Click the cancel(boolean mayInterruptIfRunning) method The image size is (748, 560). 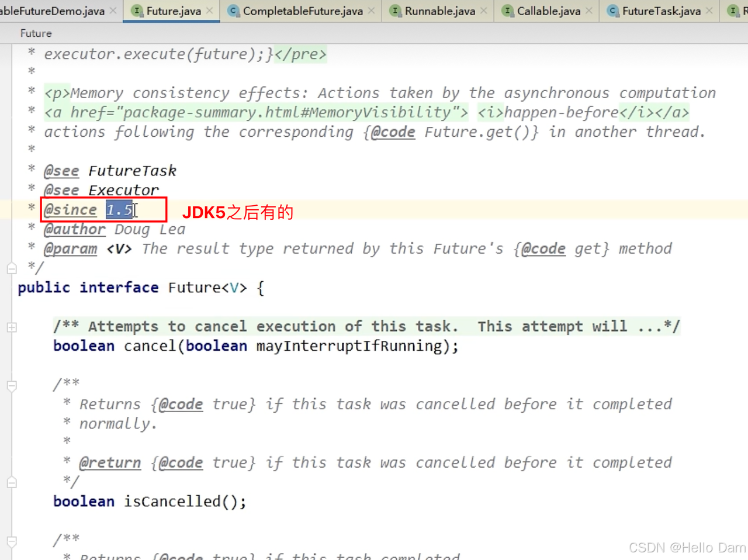tap(255, 346)
